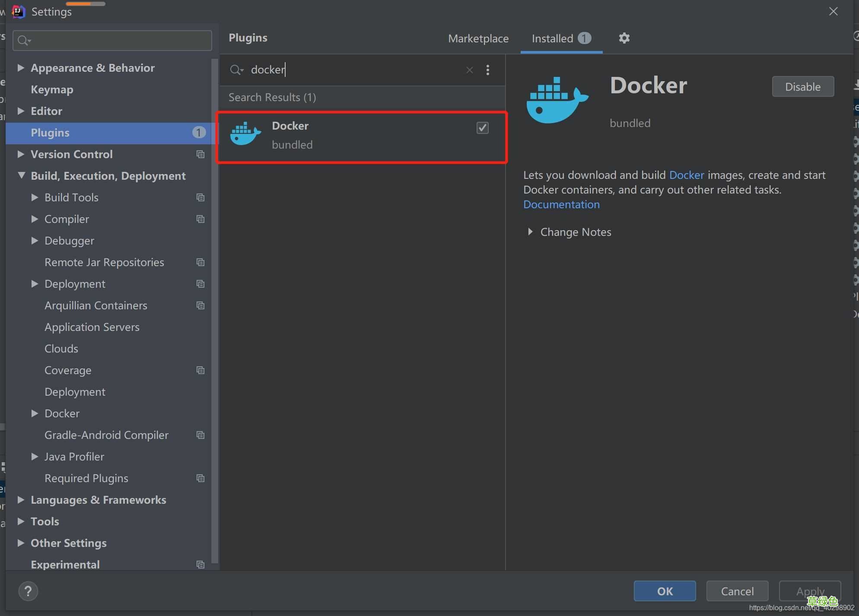
Task: Expand the Editor settings node
Action: 20,111
